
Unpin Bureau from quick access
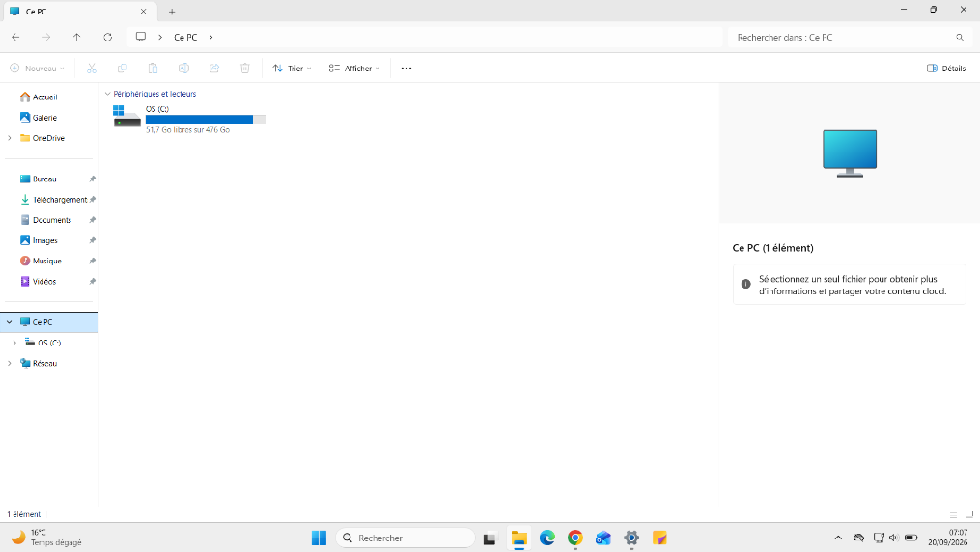[93, 179]
